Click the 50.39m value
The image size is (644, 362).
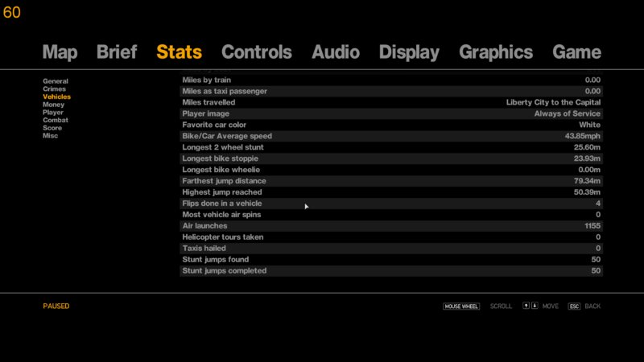[x=587, y=192]
